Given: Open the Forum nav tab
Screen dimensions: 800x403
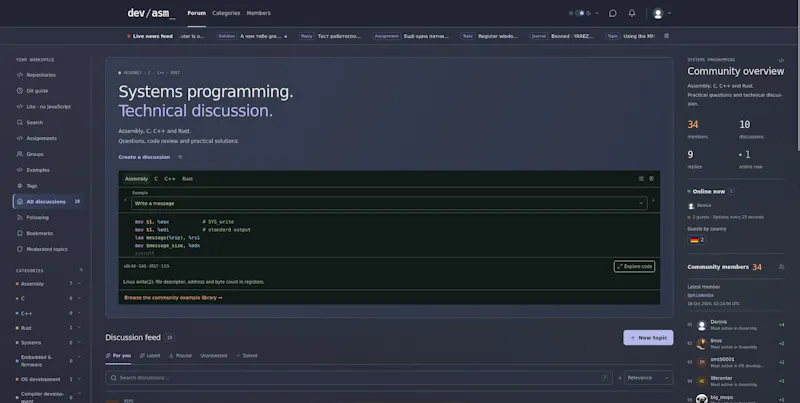Looking at the screenshot, I should point(196,13).
